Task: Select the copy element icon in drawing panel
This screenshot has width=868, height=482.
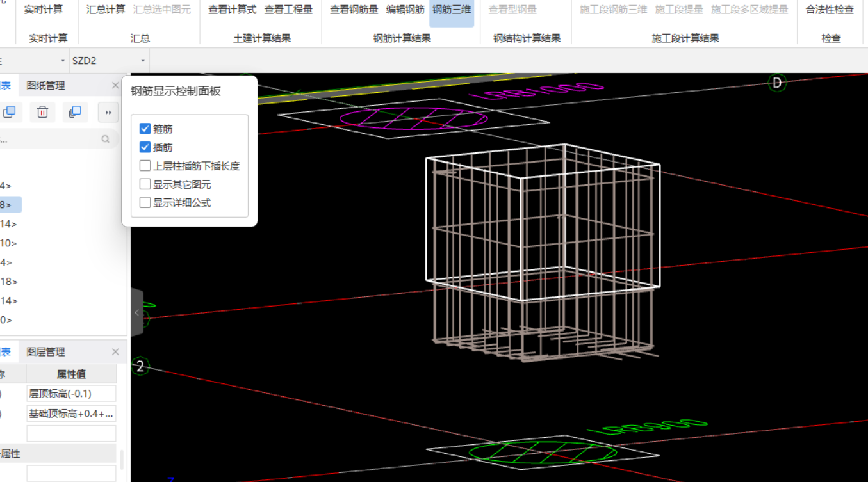Action: pyautogui.click(x=10, y=111)
